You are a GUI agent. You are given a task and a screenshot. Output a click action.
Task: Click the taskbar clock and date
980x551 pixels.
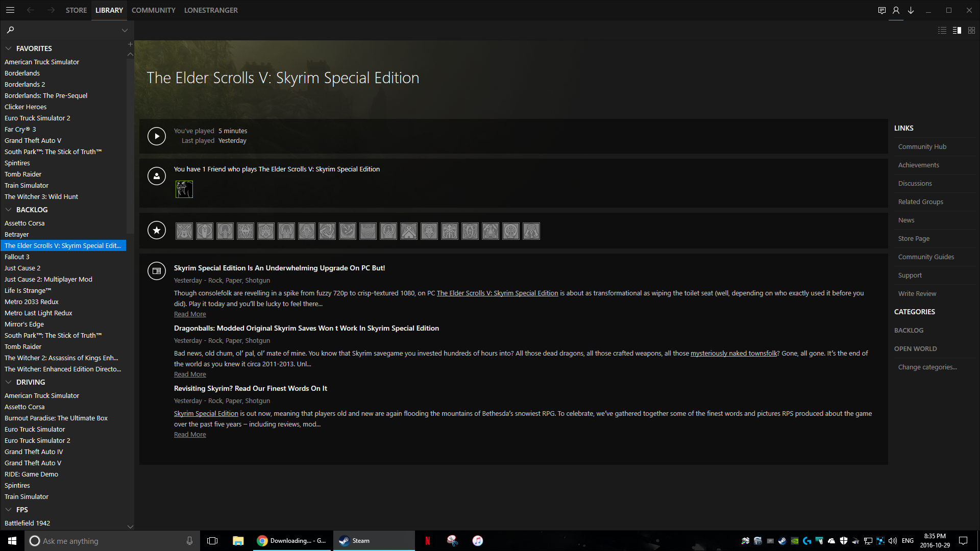tap(935, 541)
